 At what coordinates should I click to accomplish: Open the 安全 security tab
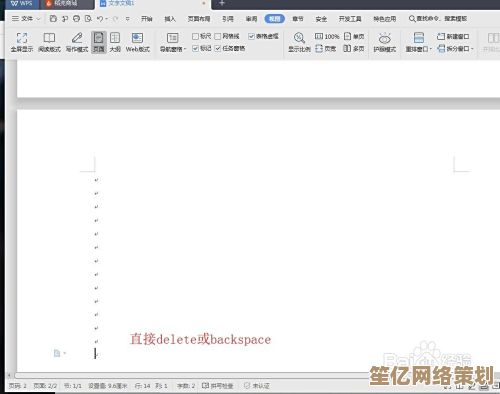321,19
